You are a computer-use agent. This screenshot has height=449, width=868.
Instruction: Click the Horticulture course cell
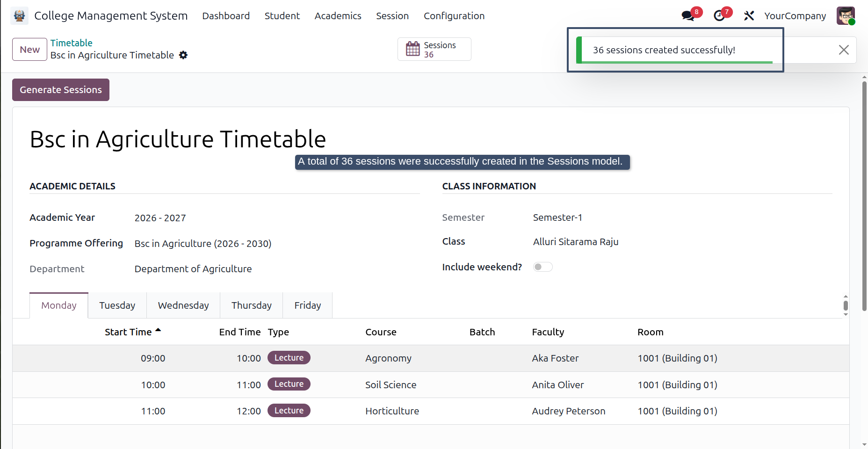(x=392, y=411)
